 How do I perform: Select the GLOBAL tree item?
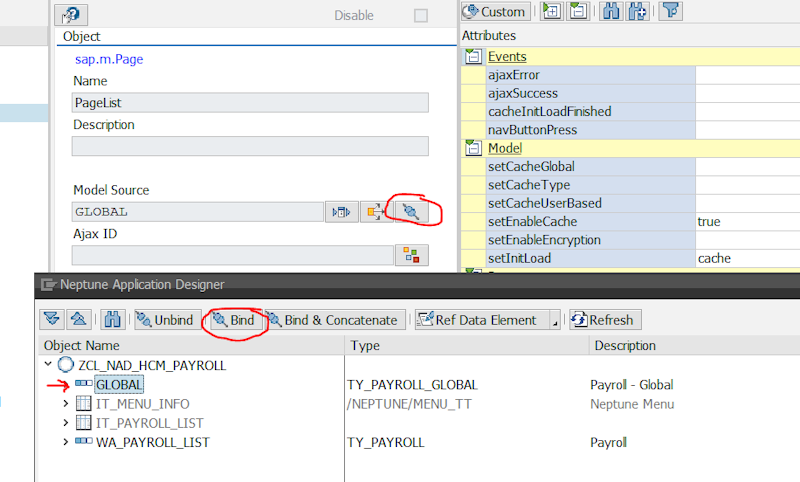[x=119, y=384]
